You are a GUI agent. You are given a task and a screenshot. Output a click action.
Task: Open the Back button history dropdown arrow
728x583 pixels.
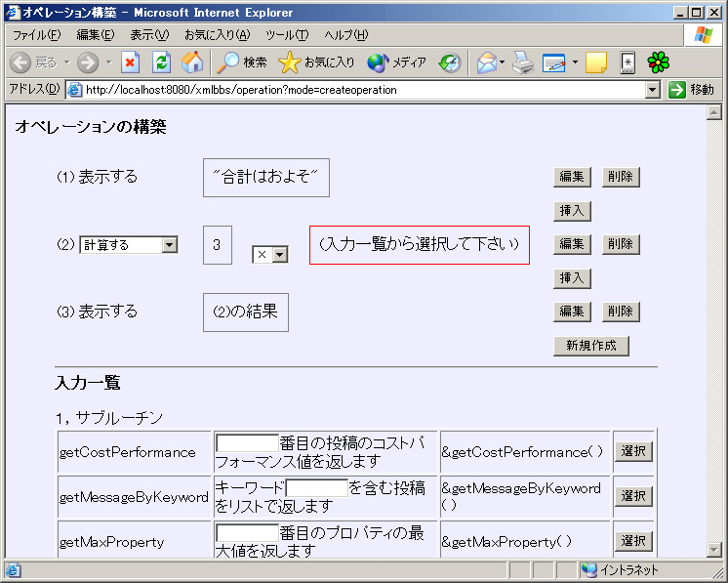point(67,62)
